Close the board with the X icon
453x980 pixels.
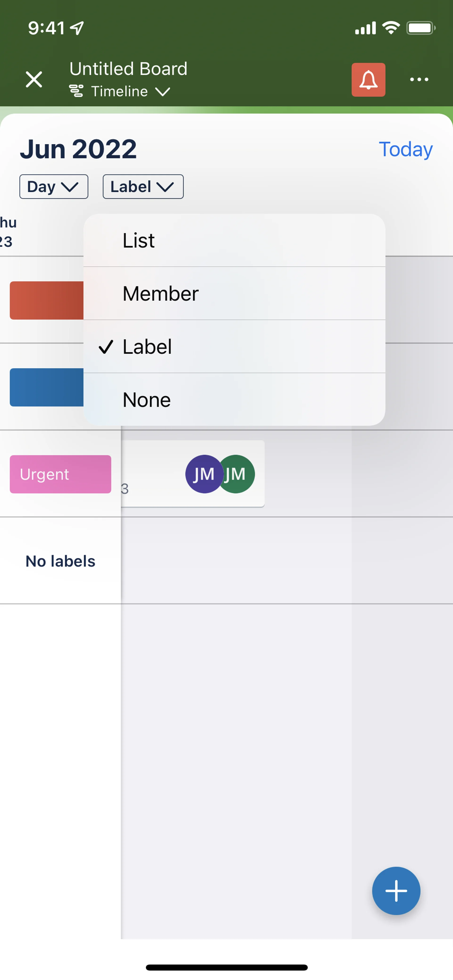(x=34, y=79)
